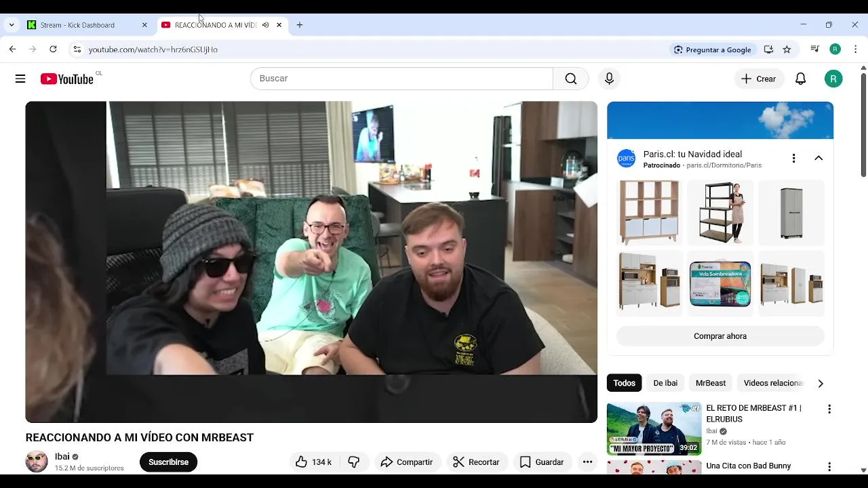Click EL RETO DE MRBEAST #1 title
The height and width of the screenshot is (488, 868).
coord(754,413)
